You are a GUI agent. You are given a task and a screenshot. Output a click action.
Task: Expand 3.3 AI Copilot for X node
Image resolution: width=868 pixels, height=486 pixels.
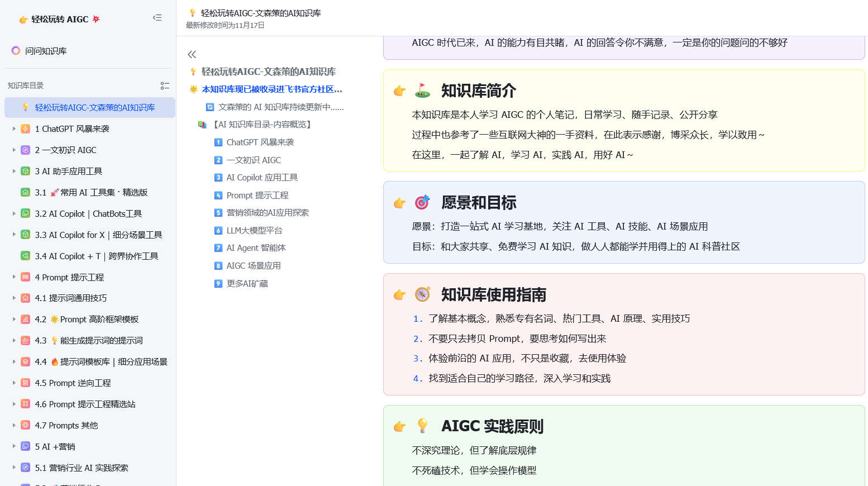point(14,235)
